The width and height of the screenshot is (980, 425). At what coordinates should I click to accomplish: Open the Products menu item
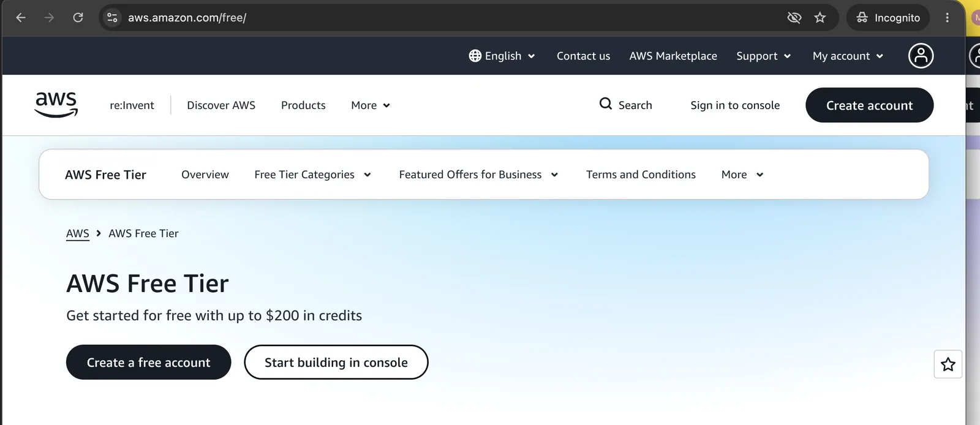pyautogui.click(x=303, y=105)
